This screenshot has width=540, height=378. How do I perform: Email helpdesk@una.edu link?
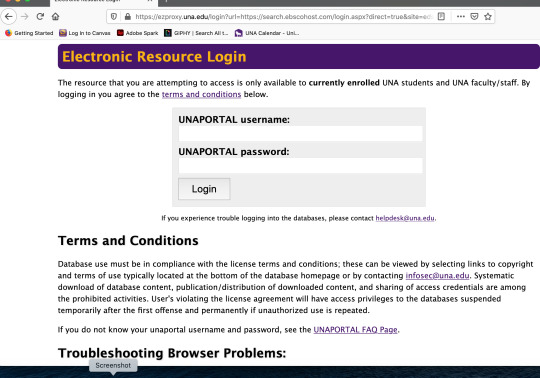tap(405, 218)
